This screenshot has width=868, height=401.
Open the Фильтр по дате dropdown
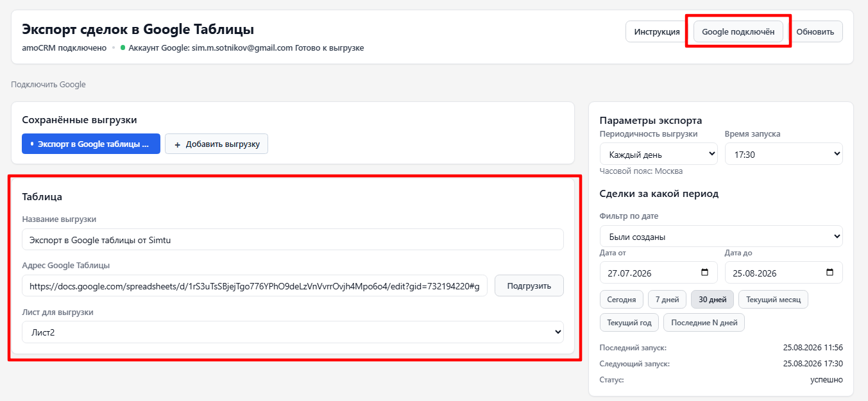coord(721,236)
